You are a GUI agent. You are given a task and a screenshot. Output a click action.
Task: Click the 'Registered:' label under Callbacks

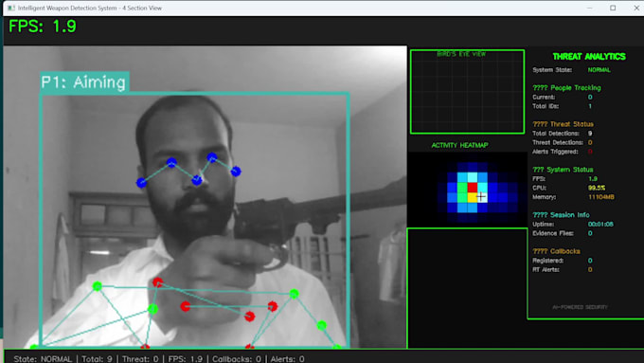(x=548, y=261)
